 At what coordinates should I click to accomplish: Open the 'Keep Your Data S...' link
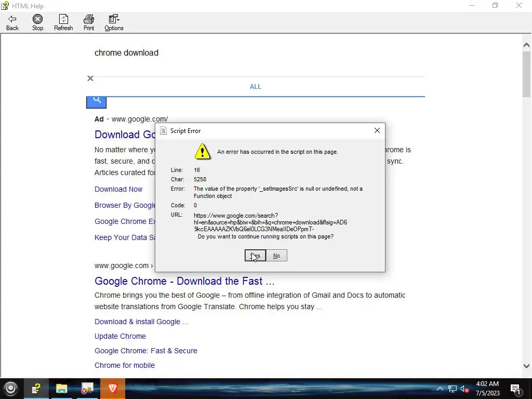pyautogui.click(x=125, y=237)
